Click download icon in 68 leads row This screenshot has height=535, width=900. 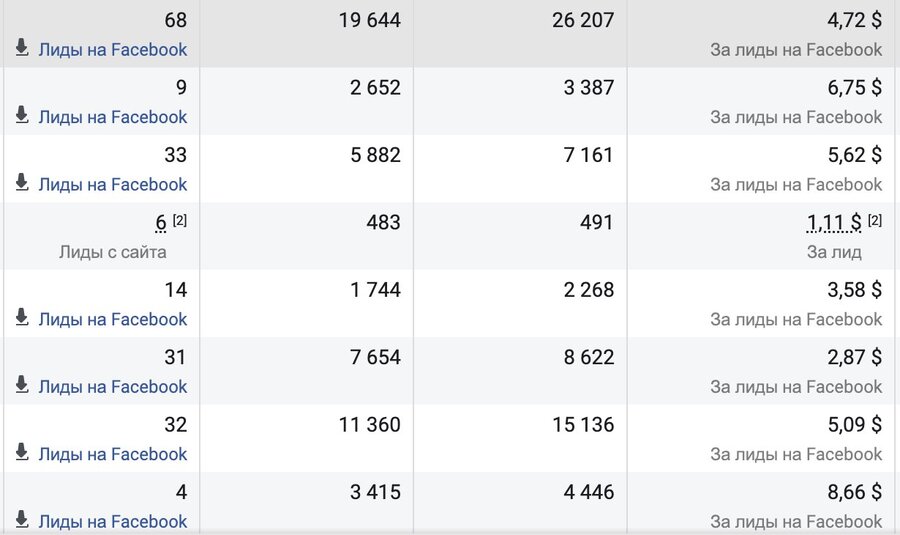(22, 48)
